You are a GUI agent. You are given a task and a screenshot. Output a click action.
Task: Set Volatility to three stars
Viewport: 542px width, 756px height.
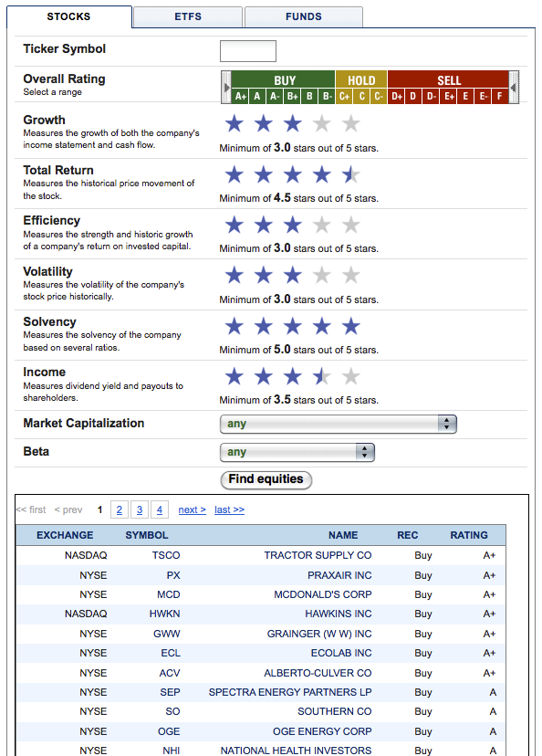point(292,276)
